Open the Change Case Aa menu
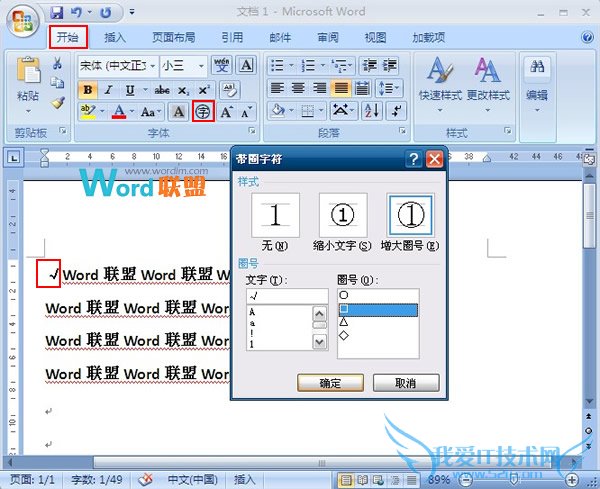600x489 pixels. [150, 112]
